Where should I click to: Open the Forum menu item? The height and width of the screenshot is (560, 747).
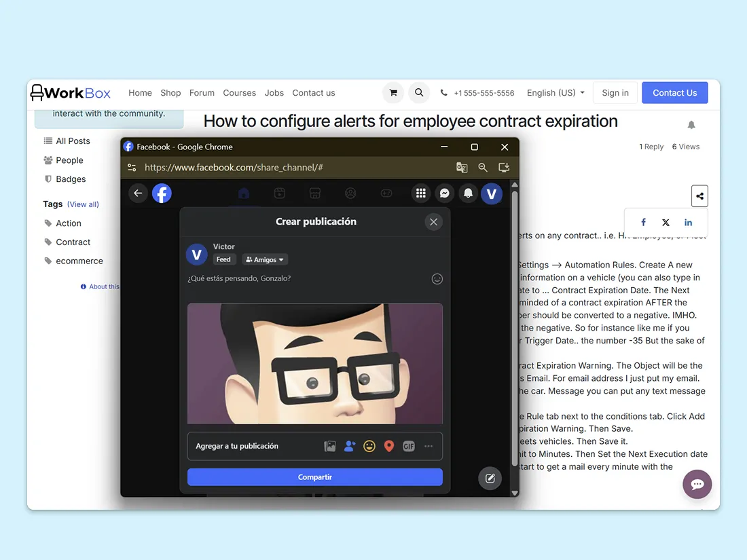pos(202,93)
